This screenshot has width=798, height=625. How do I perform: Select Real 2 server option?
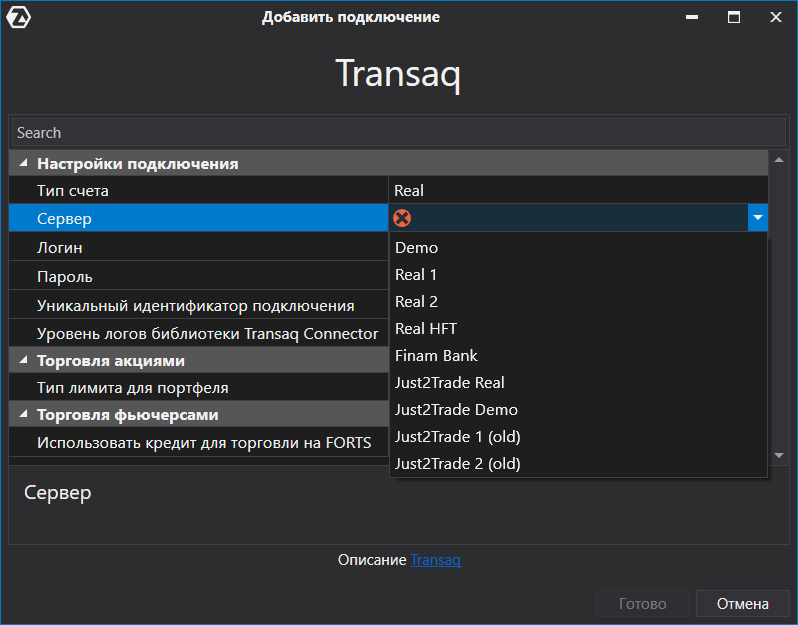tap(578, 301)
